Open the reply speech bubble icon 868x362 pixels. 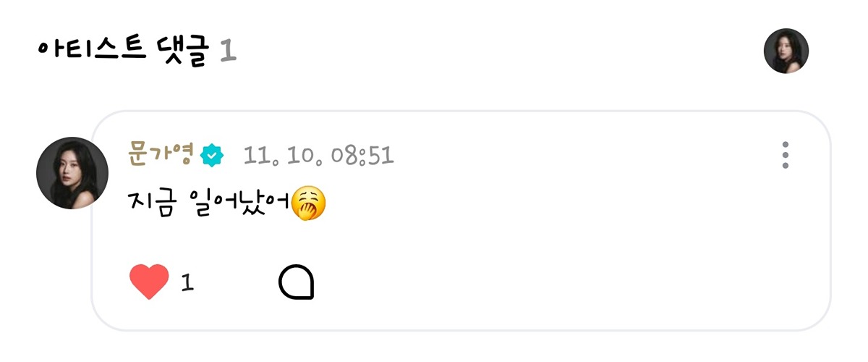tap(296, 282)
